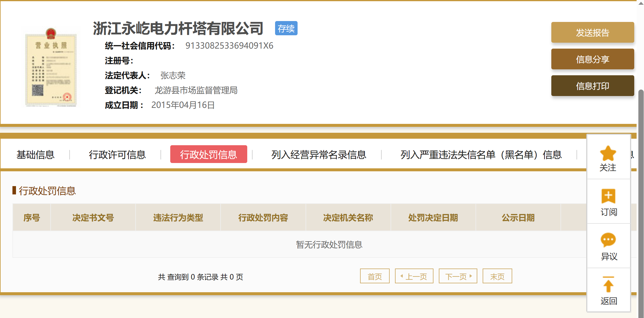Click the 行政处罚信息 section heading
Screen dimensions: 644x318
[x=47, y=191]
